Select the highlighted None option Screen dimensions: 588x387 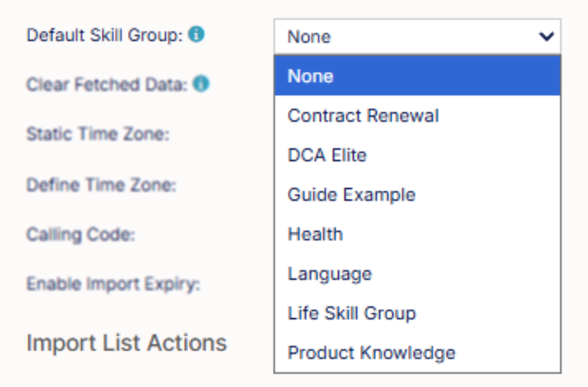pyautogui.click(x=417, y=76)
